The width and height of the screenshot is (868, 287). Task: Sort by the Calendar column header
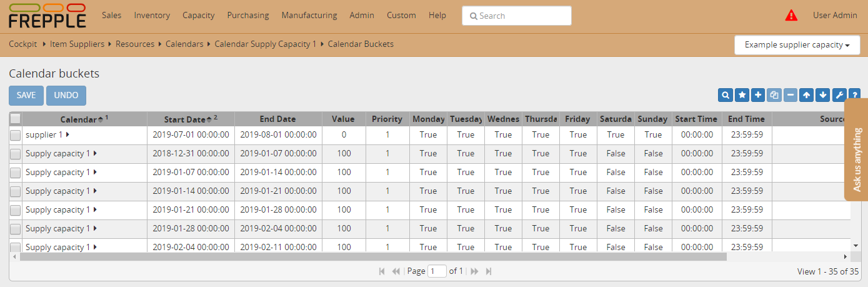84,119
